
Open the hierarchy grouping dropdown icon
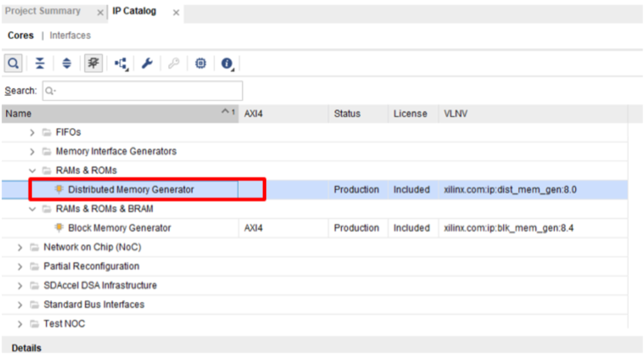[121, 63]
